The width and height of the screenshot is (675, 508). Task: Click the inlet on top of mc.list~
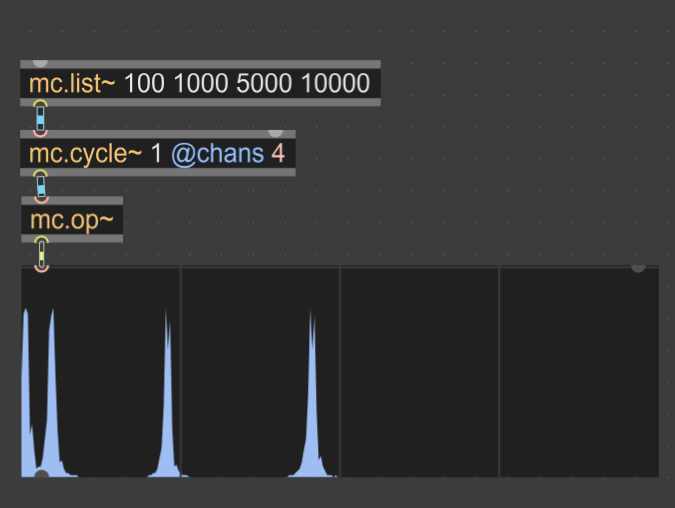coord(40,63)
